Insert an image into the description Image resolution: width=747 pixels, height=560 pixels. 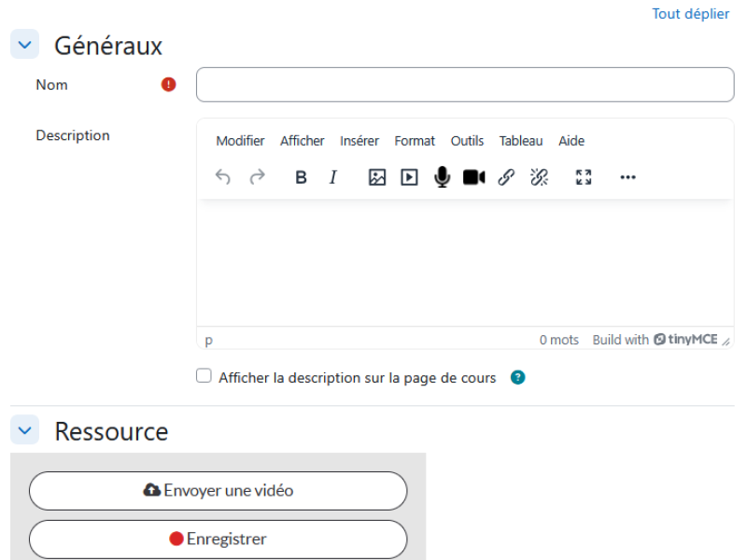(x=377, y=177)
